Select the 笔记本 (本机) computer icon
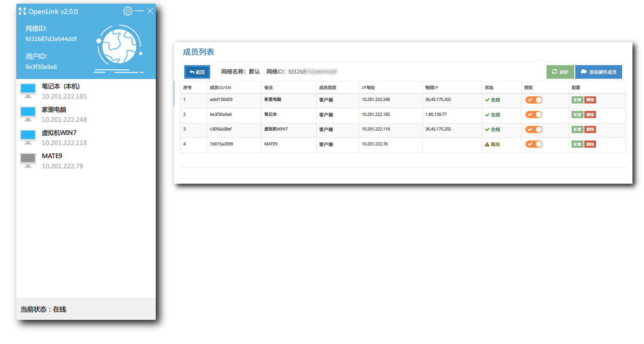 28,90
